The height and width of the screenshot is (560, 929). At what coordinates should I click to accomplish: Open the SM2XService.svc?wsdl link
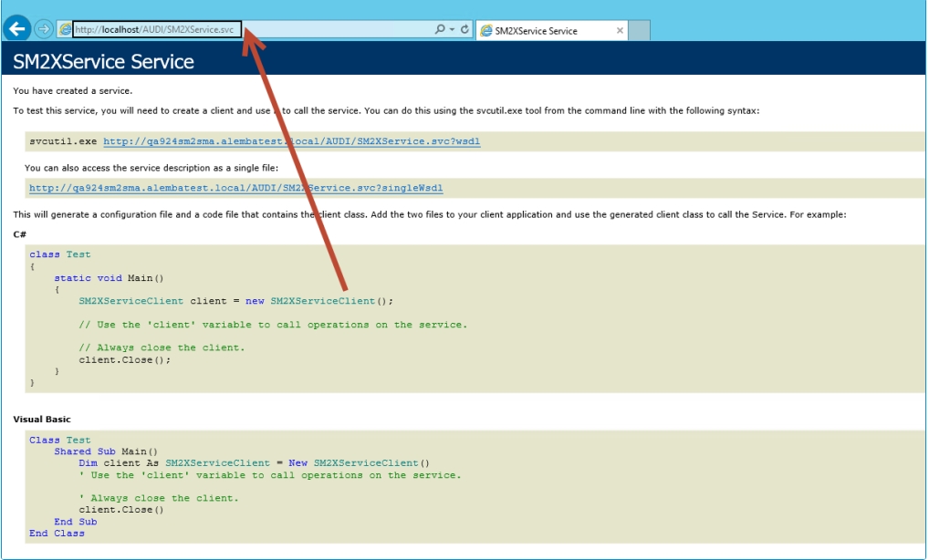pos(291,141)
